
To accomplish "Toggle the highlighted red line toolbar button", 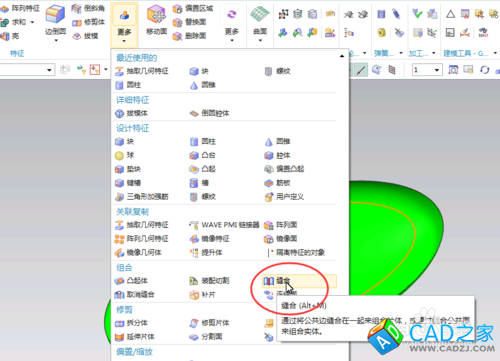I will (x=361, y=70).
